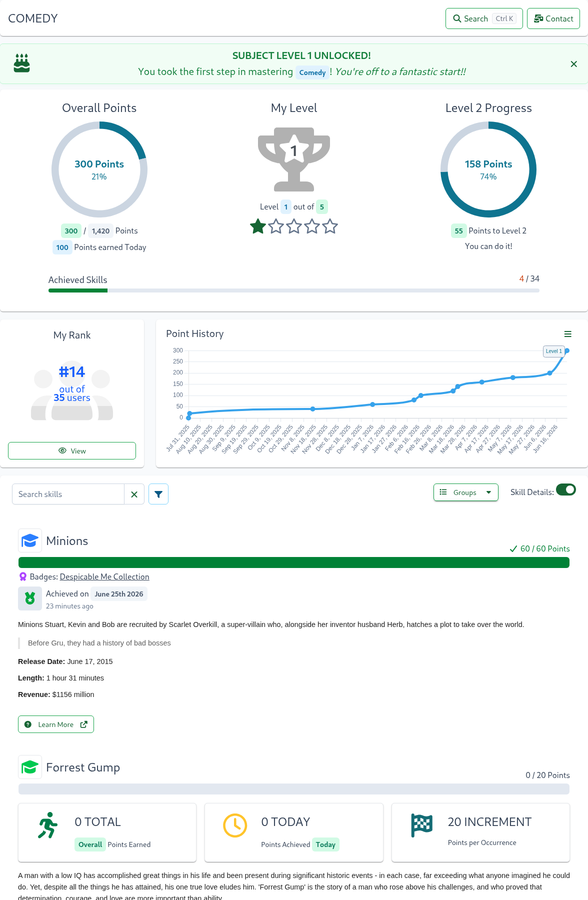Open the Forrest Gump skill title
This screenshot has width=588, height=900.
pos(83,767)
